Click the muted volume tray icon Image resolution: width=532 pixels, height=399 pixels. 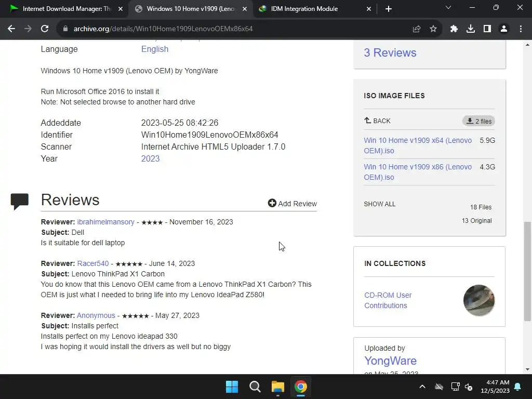(x=469, y=387)
